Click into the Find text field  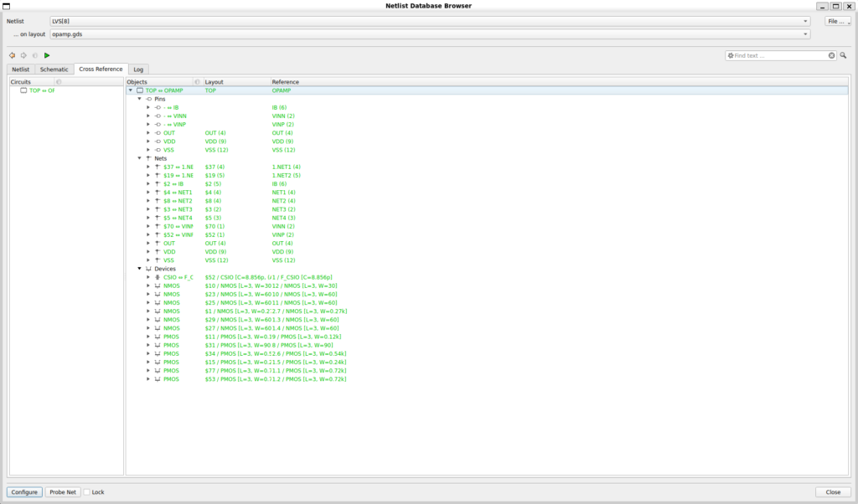[779, 55]
